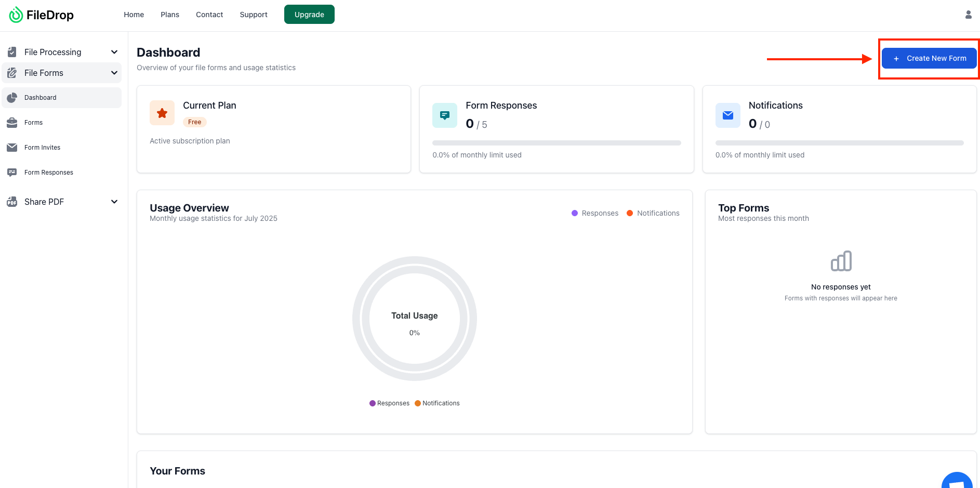Screen dimensions: 980x488
Task: Click the File Forms pencil icon
Action: click(x=12, y=73)
